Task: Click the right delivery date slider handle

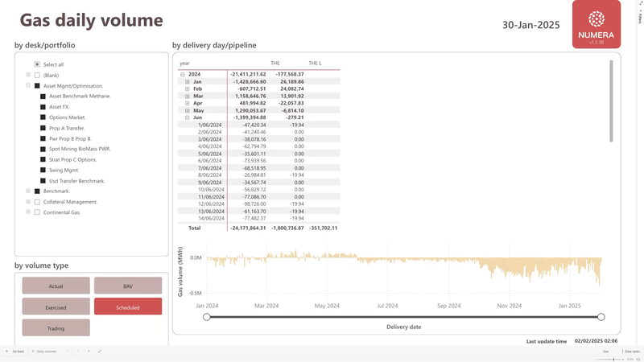Action: click(601, 317)
